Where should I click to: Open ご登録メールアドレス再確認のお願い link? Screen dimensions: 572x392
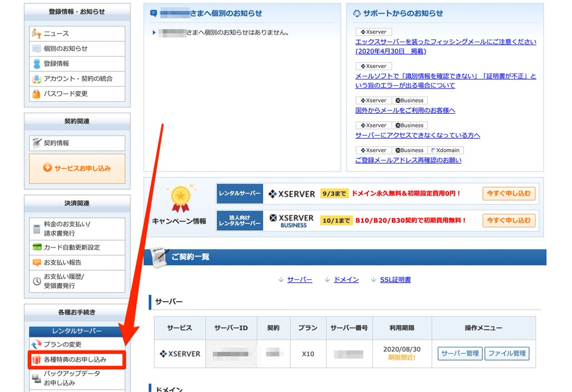click(408, 160)
